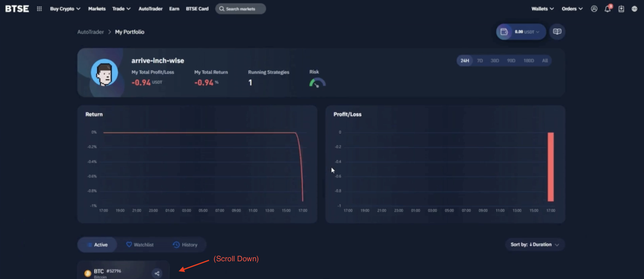
Task: Switch time range to All
Action: [x=545, y=60]
